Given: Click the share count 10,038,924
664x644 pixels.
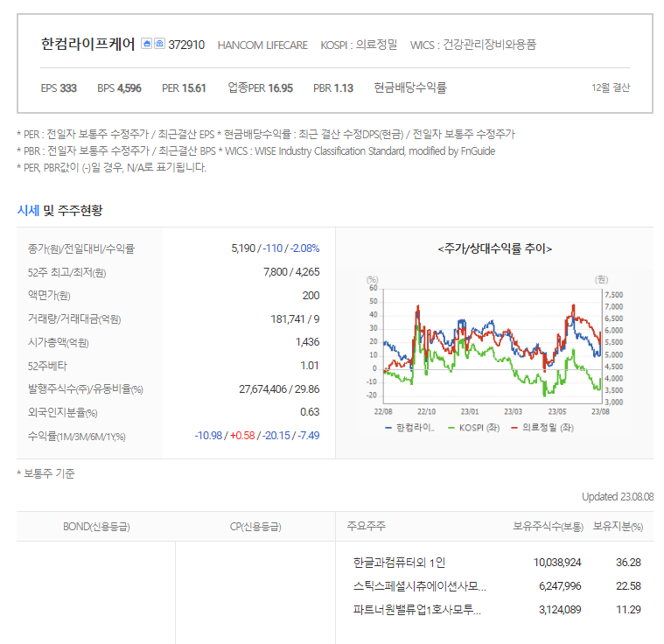Looking at the screenshot, I should 557,563.
